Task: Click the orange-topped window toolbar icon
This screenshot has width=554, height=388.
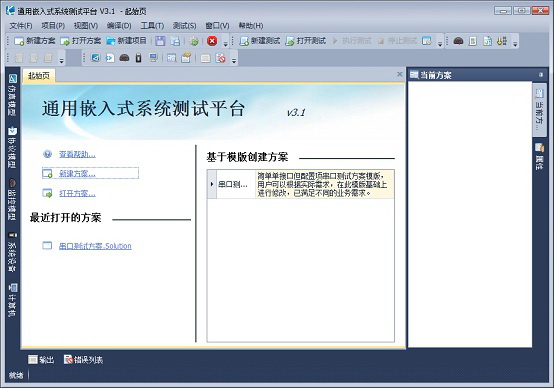Action: click(186, 58)
